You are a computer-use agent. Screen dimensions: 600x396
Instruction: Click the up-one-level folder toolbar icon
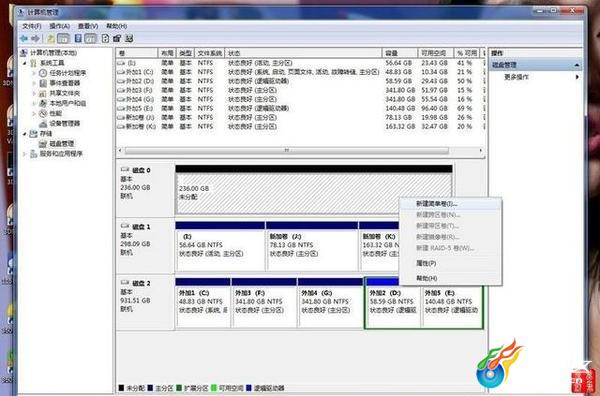[51, 38]
